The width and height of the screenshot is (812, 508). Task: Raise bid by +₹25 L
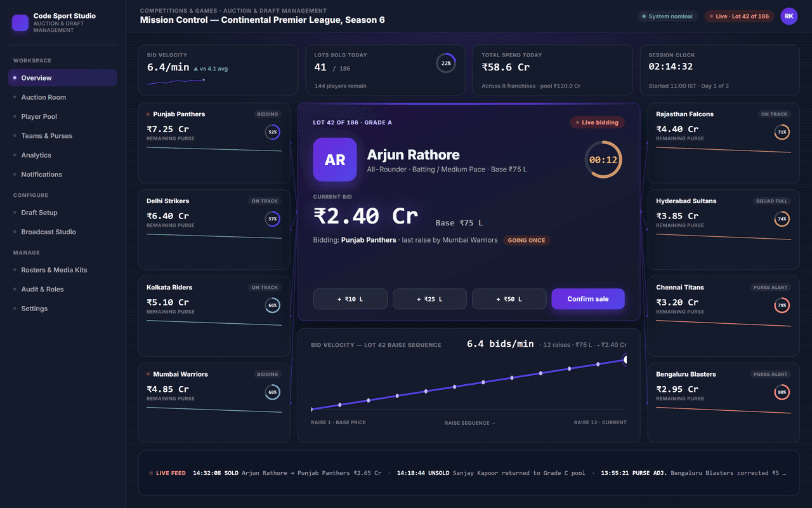coord(429,299)
